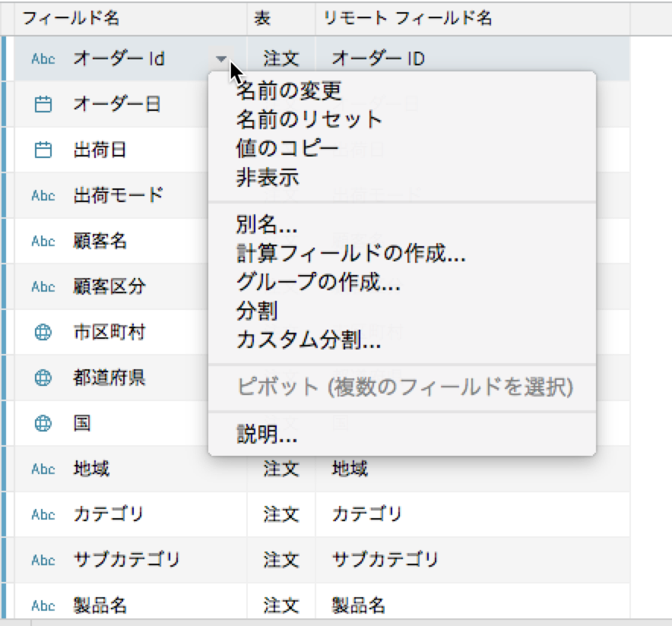The image size is (672, 626).
Task: Click the Abc data type icon for オーダーId
Action: click(43, 58)
